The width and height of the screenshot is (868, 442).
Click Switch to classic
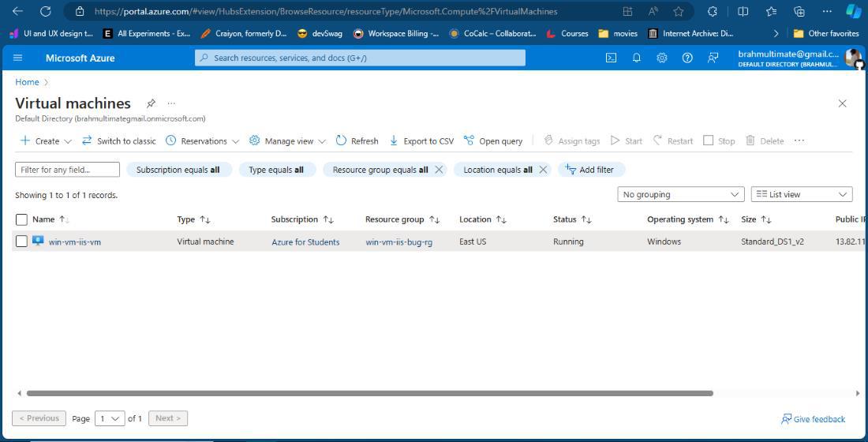119,141
